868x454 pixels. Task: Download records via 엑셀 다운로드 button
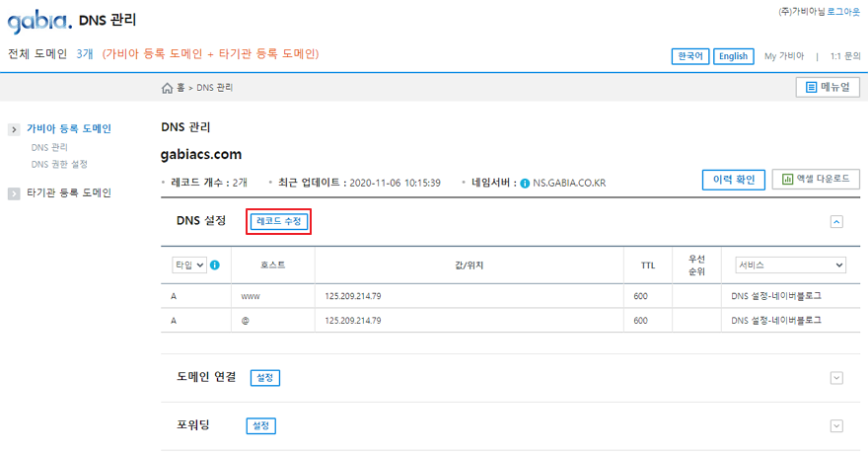[x=816, y=180]
